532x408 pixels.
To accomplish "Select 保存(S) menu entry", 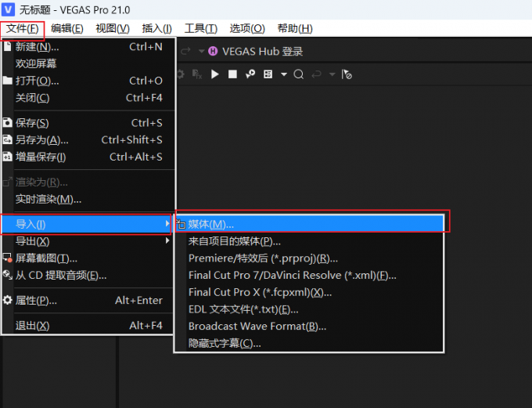I will pos(88,123).
